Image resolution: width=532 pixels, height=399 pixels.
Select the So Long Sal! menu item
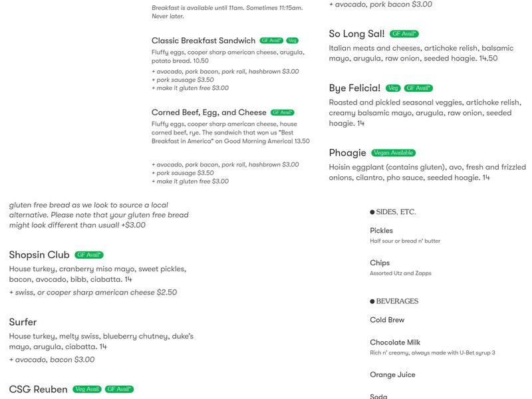(356, 34)
